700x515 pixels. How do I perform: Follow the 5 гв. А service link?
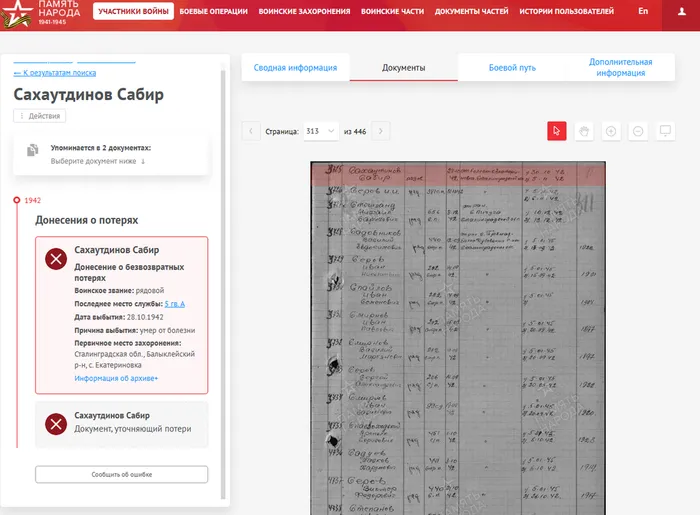coord(175,303)
